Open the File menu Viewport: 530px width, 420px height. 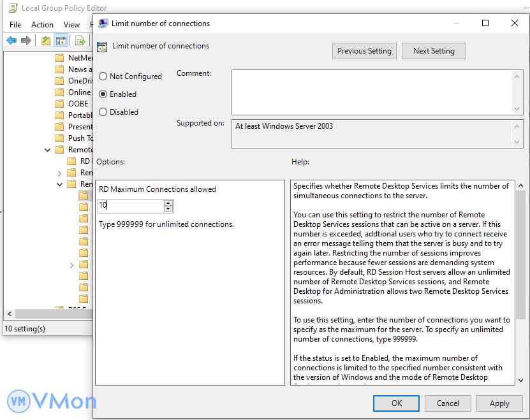click(x=15, y=25)
